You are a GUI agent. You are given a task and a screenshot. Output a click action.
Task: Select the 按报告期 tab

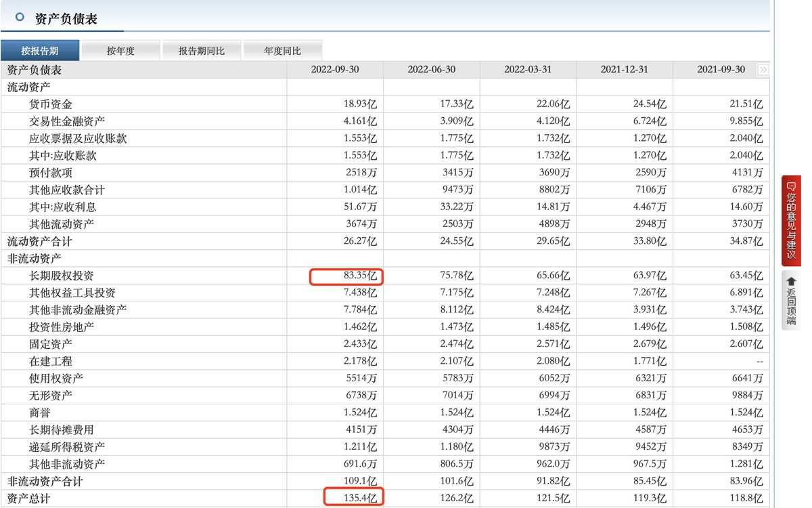click(x=39, y=51)
